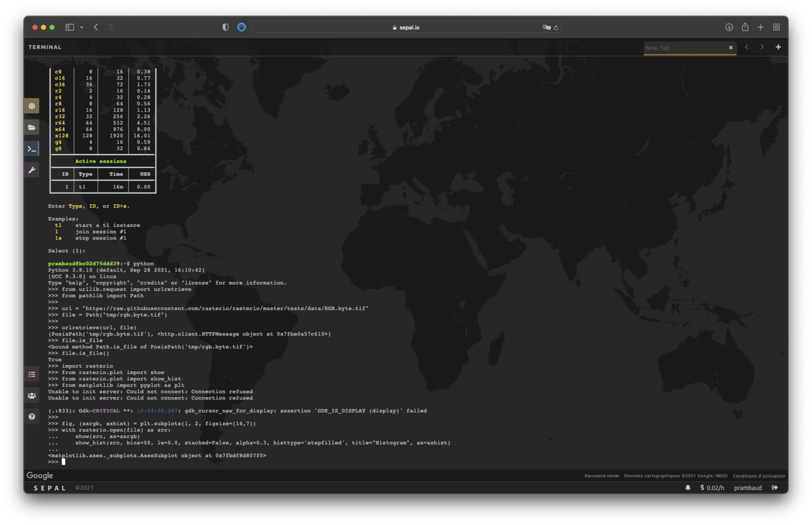Open the Process globe icon in sidebar

[32, 106]
